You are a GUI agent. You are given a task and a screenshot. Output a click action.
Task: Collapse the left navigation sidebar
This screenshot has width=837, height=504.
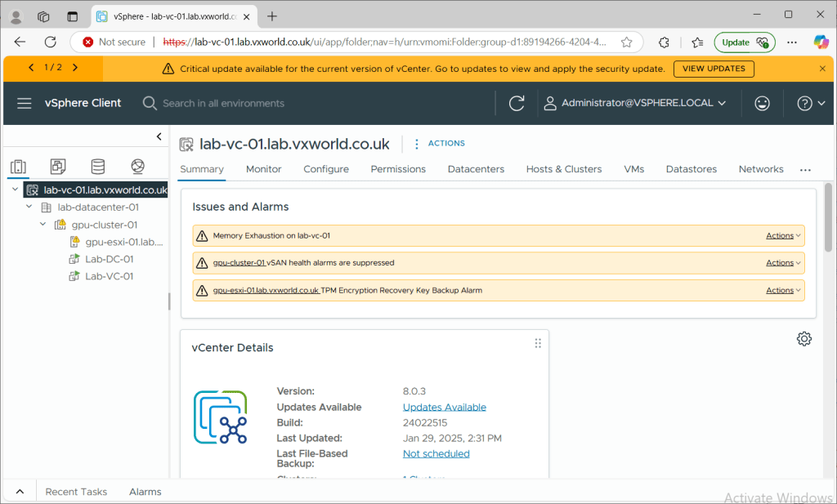click(x=159, y=136)
